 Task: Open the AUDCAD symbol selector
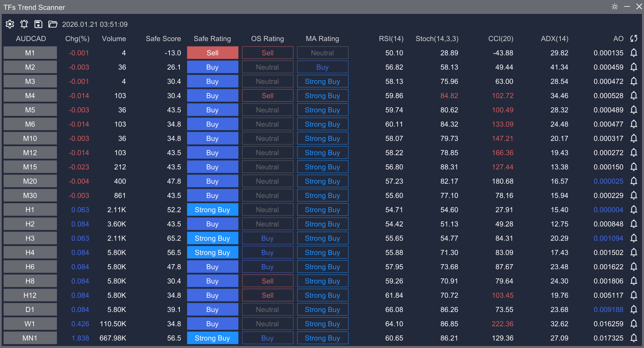point(31,38)
